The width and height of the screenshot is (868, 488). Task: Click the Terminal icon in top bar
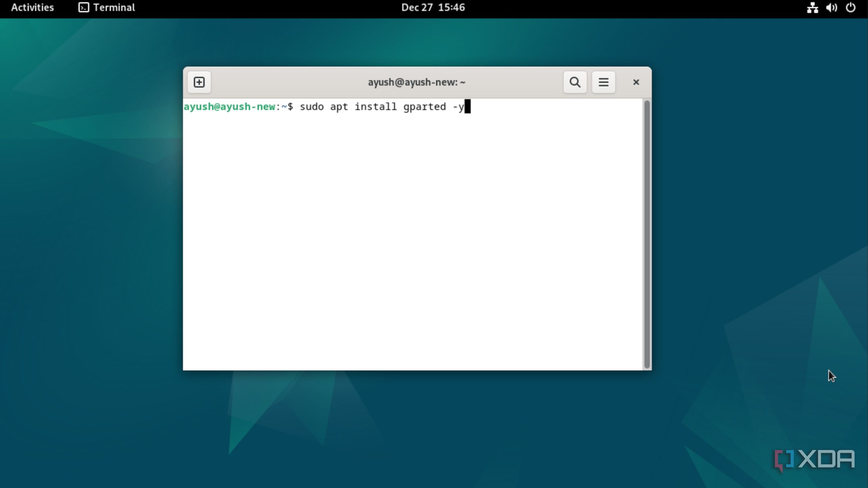click(x=83, y=8)
